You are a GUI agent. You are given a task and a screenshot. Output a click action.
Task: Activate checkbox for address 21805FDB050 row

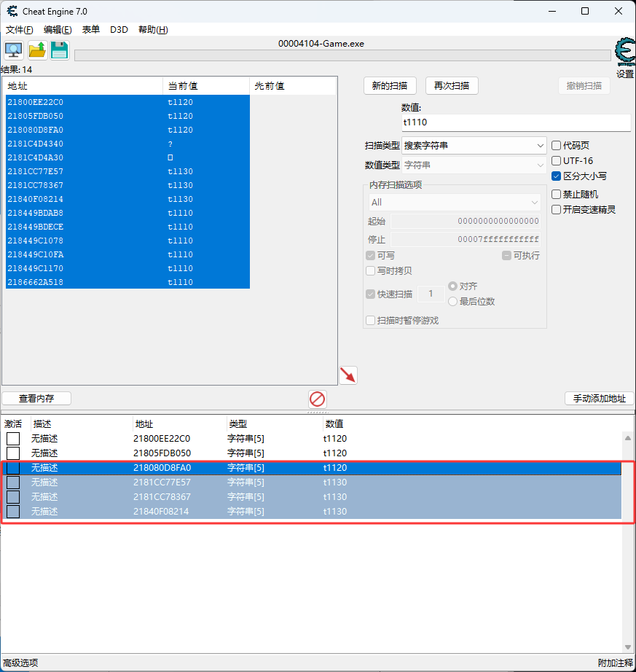(13, 453)
